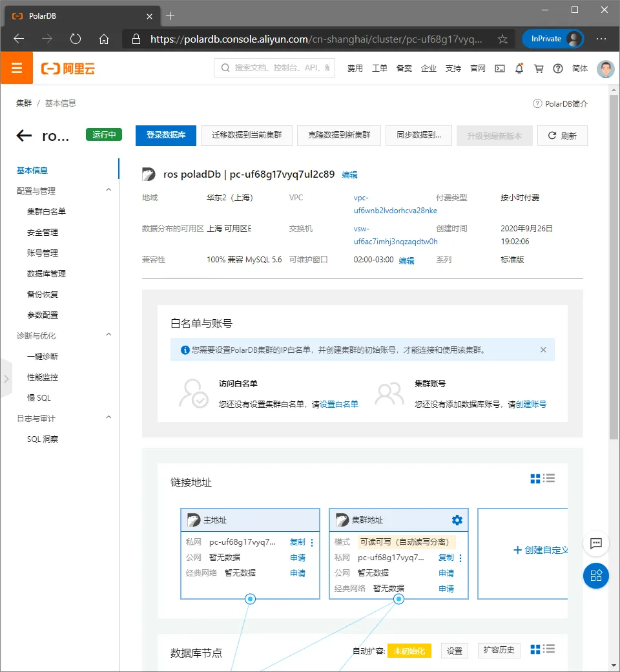Click the console search input field

274,68
